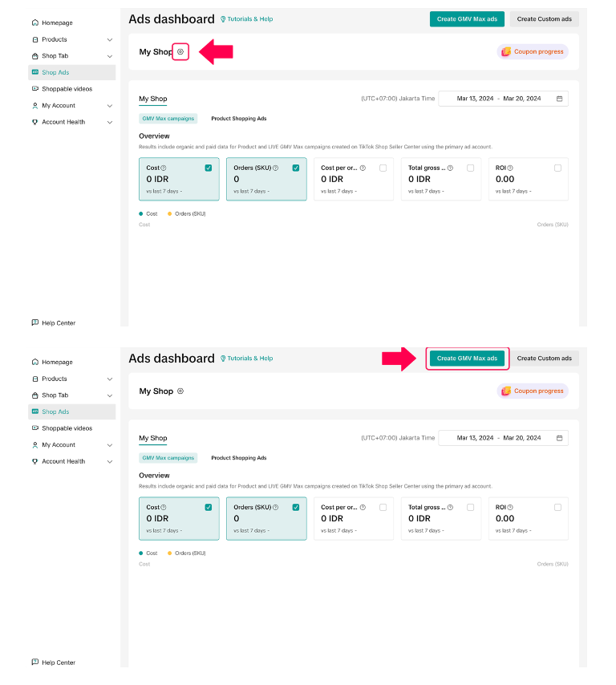Uncheck the Cost checkbox in the upper screenshot
This screenshot has width=616, height=685.
[x=209, y=168]
